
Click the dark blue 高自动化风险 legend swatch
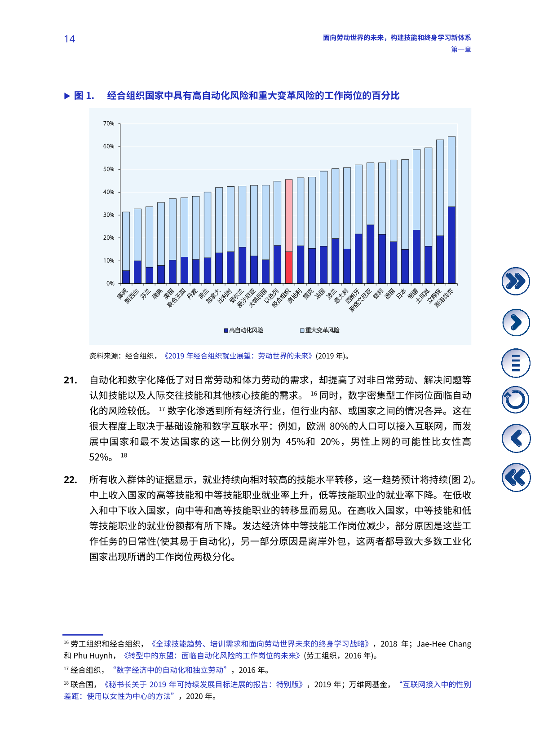click(226, 330)
